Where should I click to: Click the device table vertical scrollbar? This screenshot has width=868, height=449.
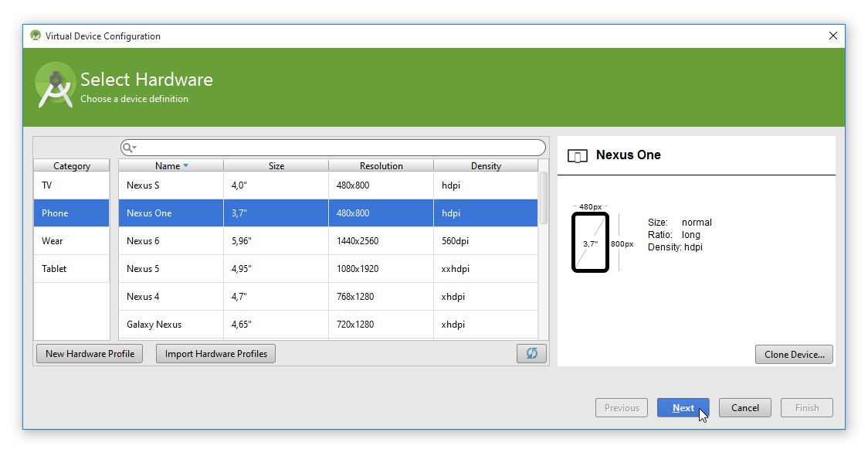543,198
